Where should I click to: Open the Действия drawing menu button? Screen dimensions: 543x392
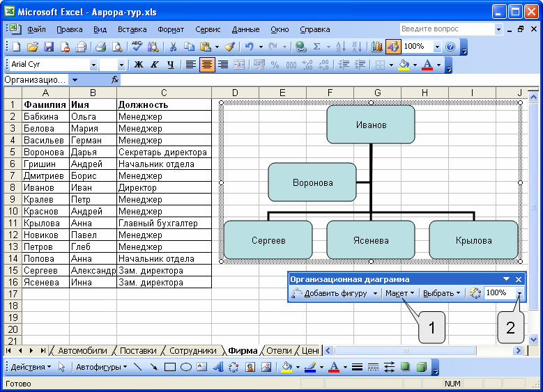coord(31,367)
